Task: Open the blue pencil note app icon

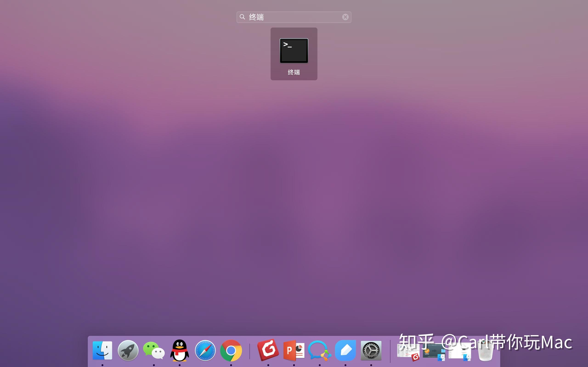Action: tap(345, 350)
